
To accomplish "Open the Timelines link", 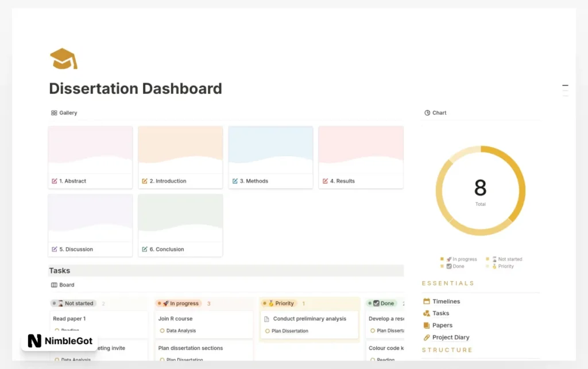I will (x=446, y=301).
